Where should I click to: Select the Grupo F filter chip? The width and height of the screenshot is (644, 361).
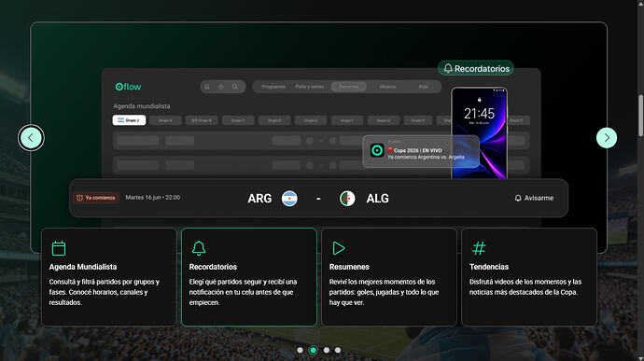pyautogui.click(x=346, y=120)
